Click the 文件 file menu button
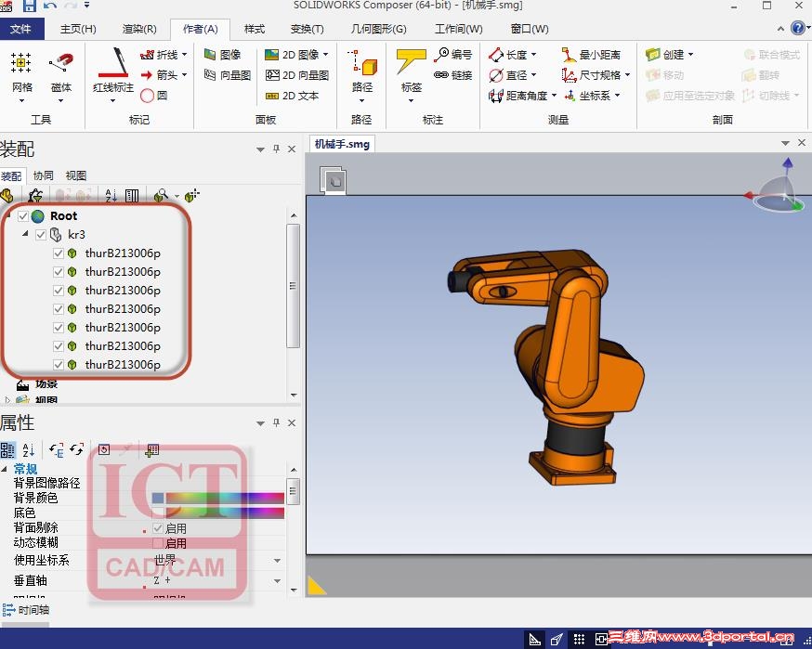The height and width of the screenshot is (649, 812). click(x=20, y=29)
